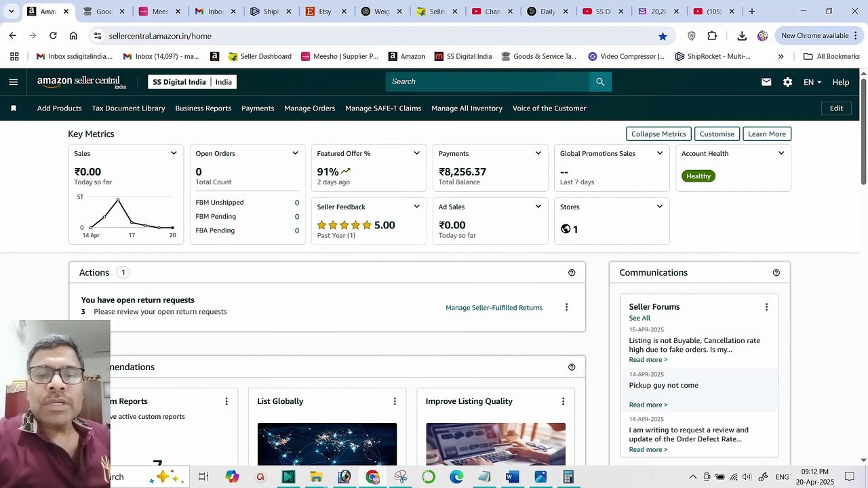Go to Chrome home page icon
The image size is (868, 488).
click(73, 36)
